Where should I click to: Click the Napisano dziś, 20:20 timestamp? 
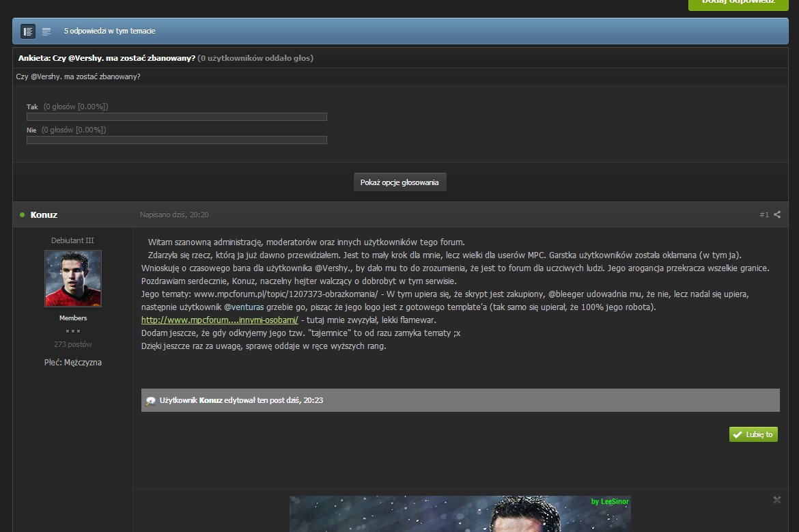[174, 214]
